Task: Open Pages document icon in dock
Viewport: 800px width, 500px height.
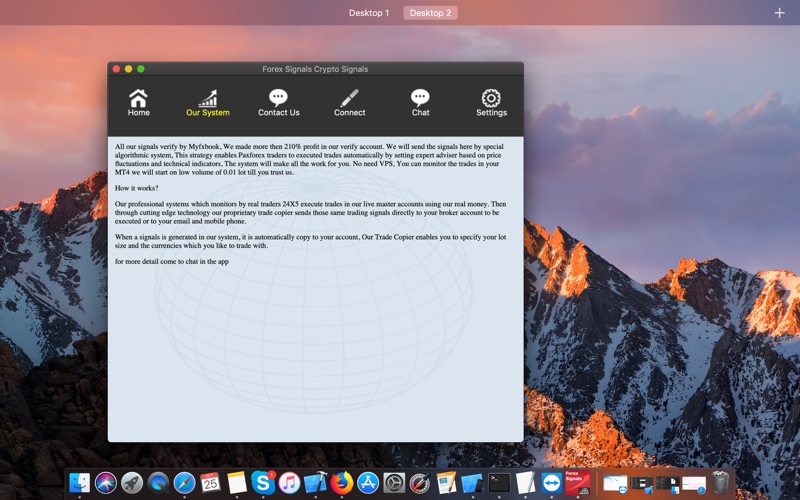Action: (446, 483)
